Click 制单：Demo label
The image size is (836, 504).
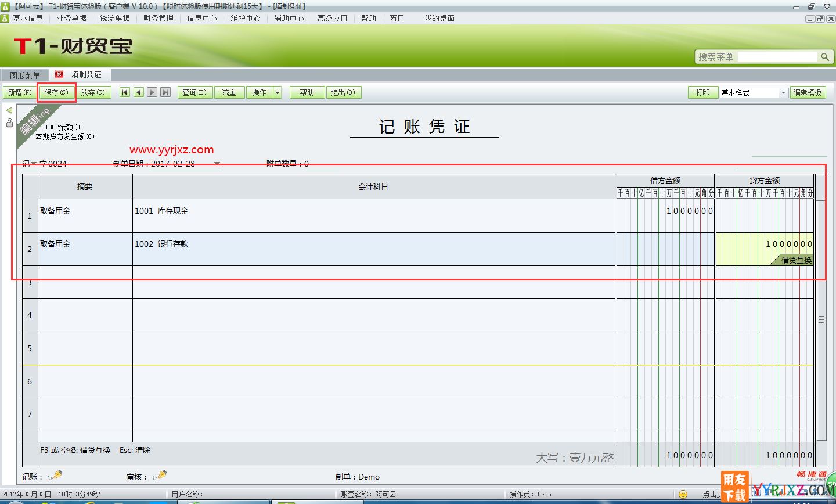coord(358,477)
